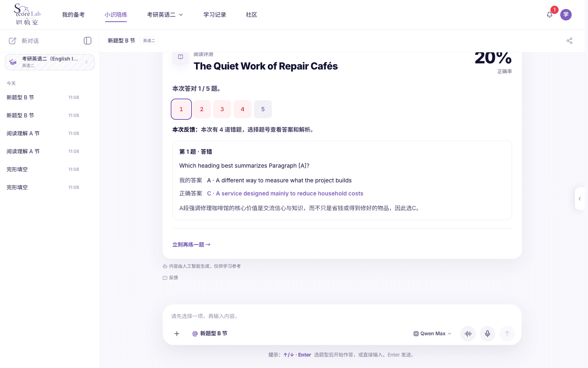The image size is (588, 368).
Task: Send message with up-arrow button
Action: coord(507,334)
